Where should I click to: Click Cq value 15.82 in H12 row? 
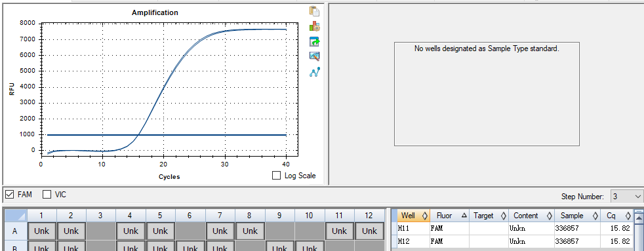tap(616, 241)
